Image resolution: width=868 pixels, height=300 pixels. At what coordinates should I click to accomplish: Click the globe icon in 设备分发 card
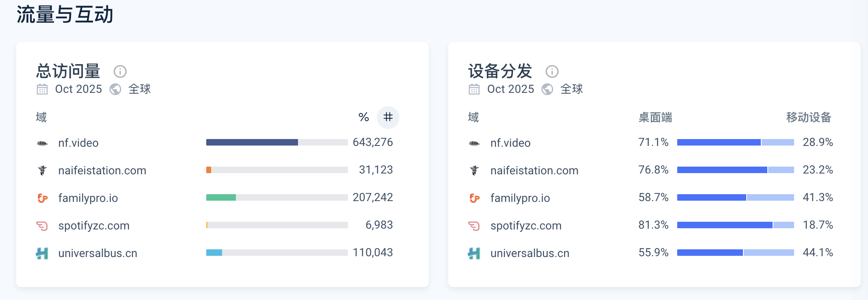pyautogui.click(x=547, y=89)
